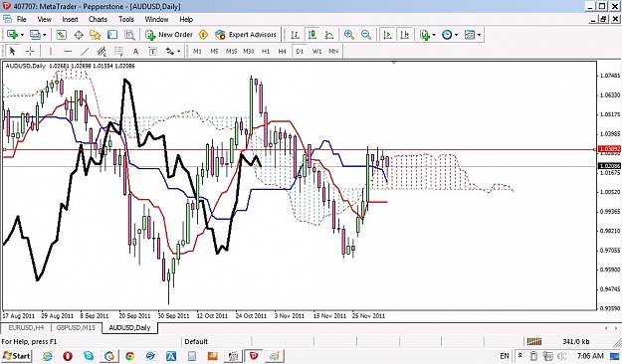The height and width of the screenshot is (364, 622).
Task: Click the Indicators list icon
Action: 425,35
